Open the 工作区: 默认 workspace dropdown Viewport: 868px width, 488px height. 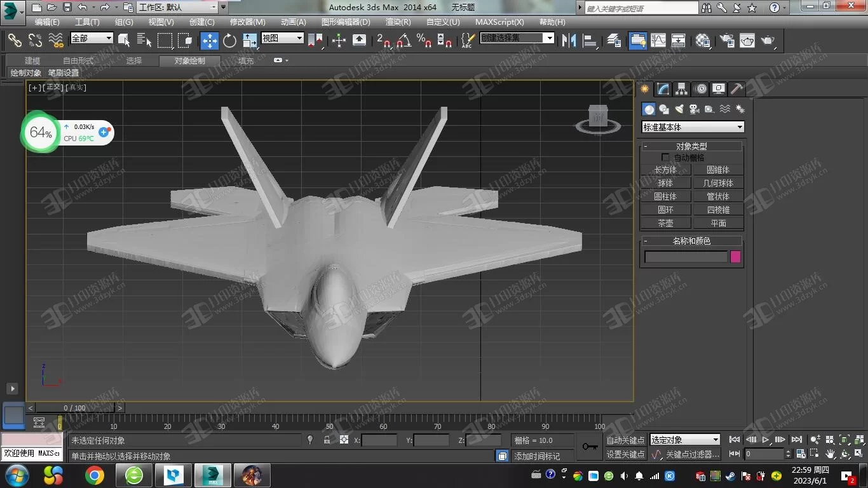click(x=182, y=8)
